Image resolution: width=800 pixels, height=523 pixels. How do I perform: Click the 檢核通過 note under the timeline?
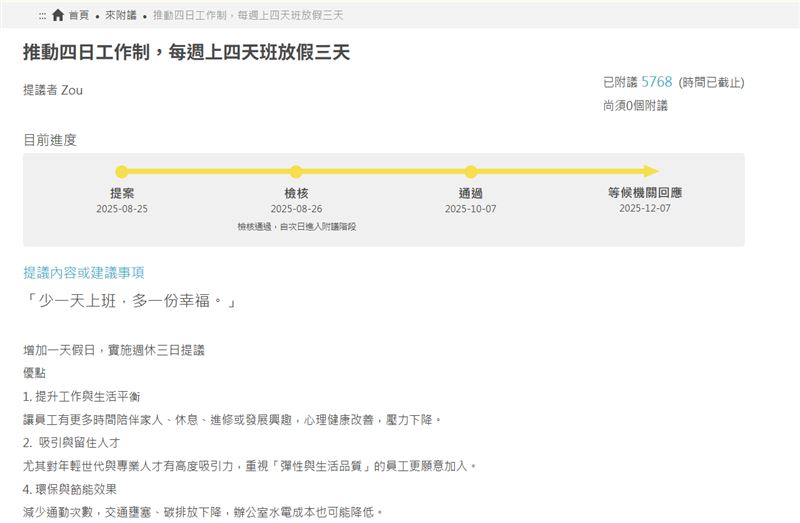point(296,227)
